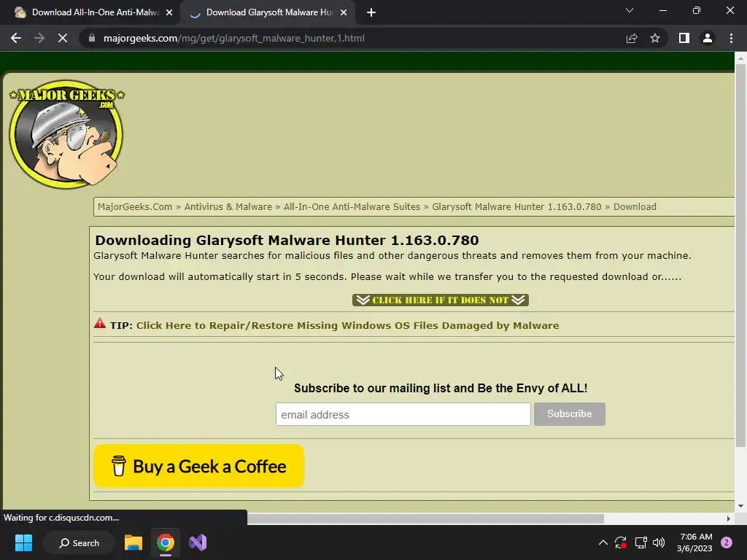The height and width of the screenshot is (560, 747).
Task: Click the forward navigation arrow
Action: pos(39,38)
